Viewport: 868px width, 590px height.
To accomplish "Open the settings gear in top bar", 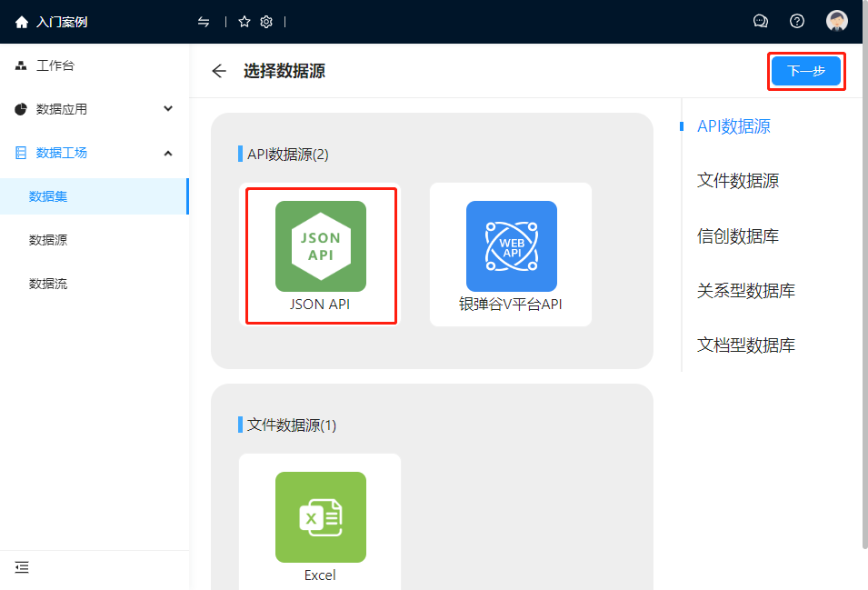I will (266, 22).
